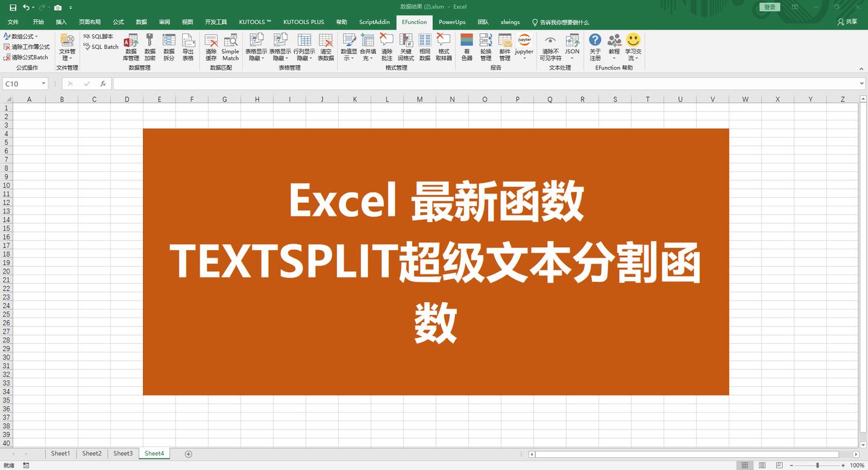
Task: Switch to the KUTOOLS PLUS ribbon tab
Action: tap(303, 22)
